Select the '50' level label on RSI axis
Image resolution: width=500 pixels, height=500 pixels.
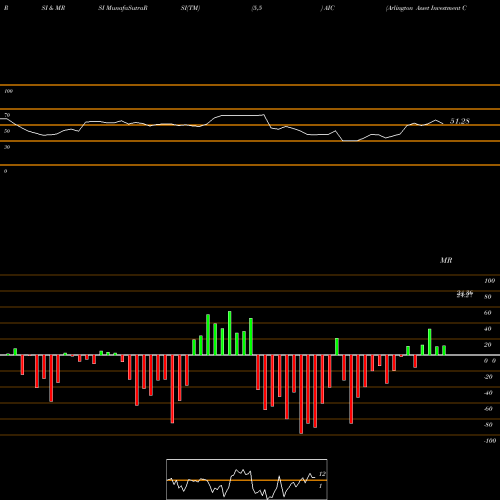point(7,131)
